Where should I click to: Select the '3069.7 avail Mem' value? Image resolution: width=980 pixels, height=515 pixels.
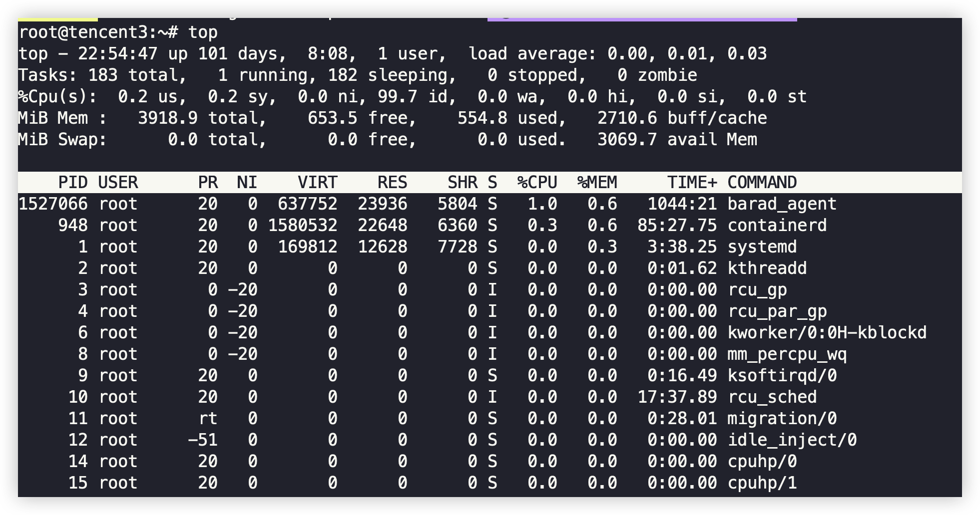677,140
